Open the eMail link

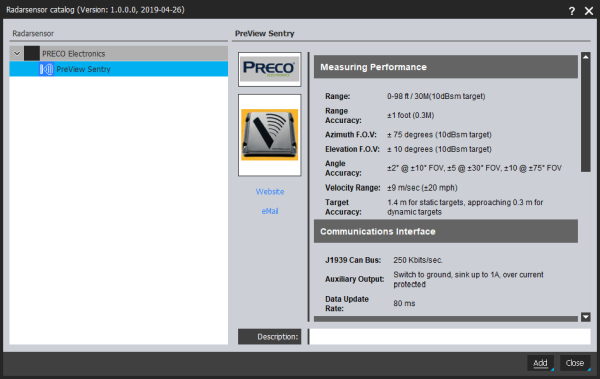pos(270,211)
